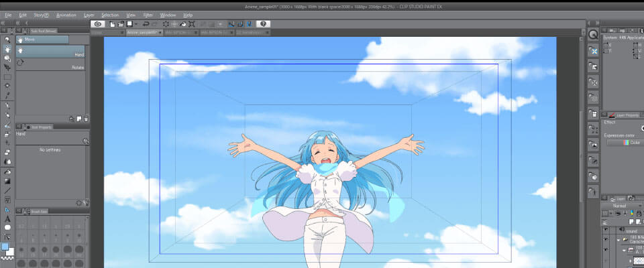Select the Eyedropper tool
The height and width of the screenshot is (268, 644).
[7, 96]
